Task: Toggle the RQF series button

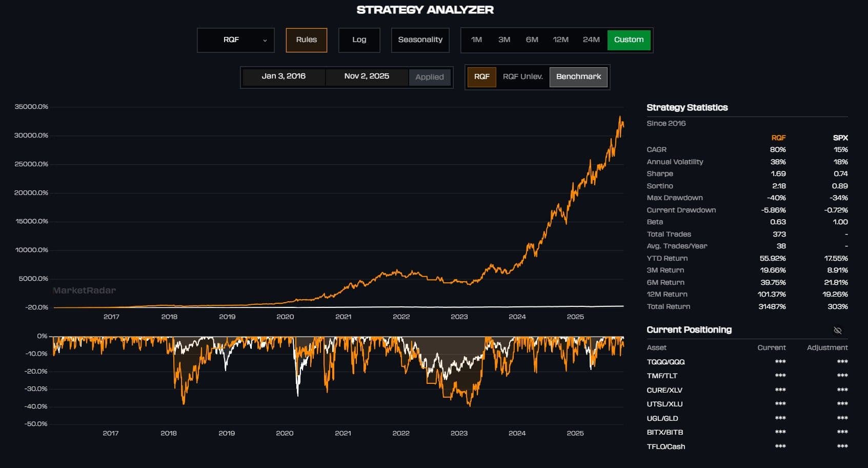Action: coord(481,77)
